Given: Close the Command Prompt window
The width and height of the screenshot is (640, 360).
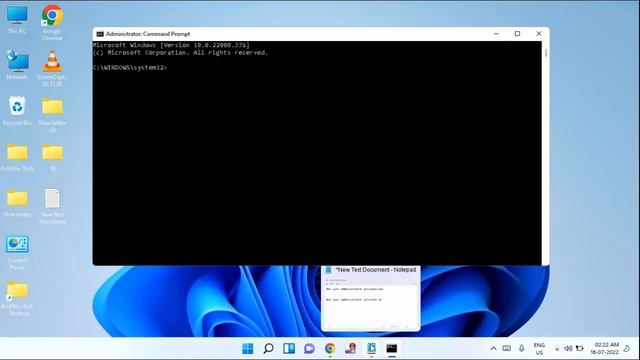Looking at the screenshot, I should [539, 34].
